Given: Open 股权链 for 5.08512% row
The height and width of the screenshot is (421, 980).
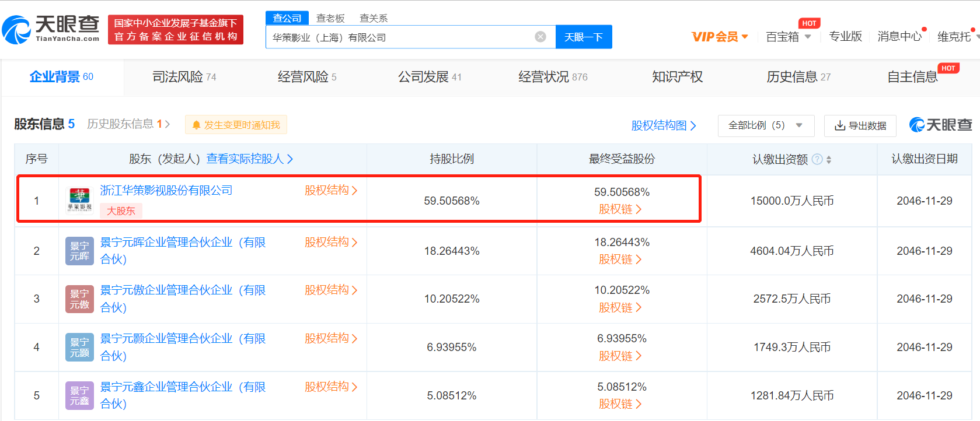Looking at the screenshot, I should pos(620,404).
